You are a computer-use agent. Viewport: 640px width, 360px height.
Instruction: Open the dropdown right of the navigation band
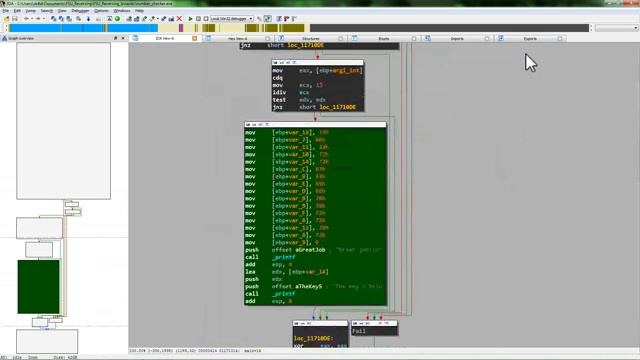[636, 28]
